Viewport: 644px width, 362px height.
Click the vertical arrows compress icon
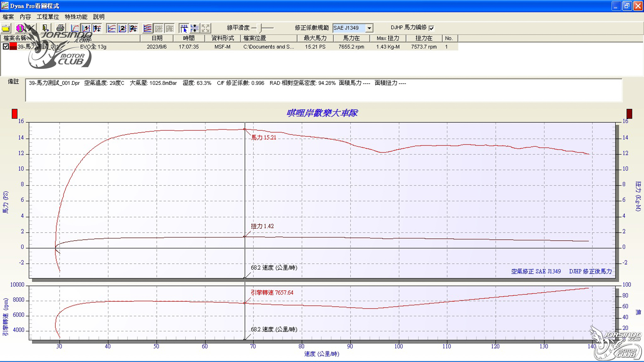195,28
